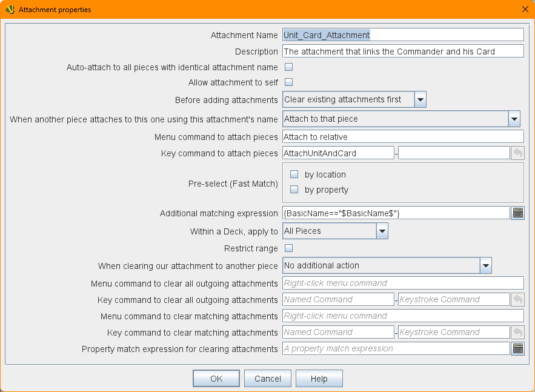The image size is (535, 392).
Task: Expand the Attach to that piece dropdown
Action: pos(514,119)
